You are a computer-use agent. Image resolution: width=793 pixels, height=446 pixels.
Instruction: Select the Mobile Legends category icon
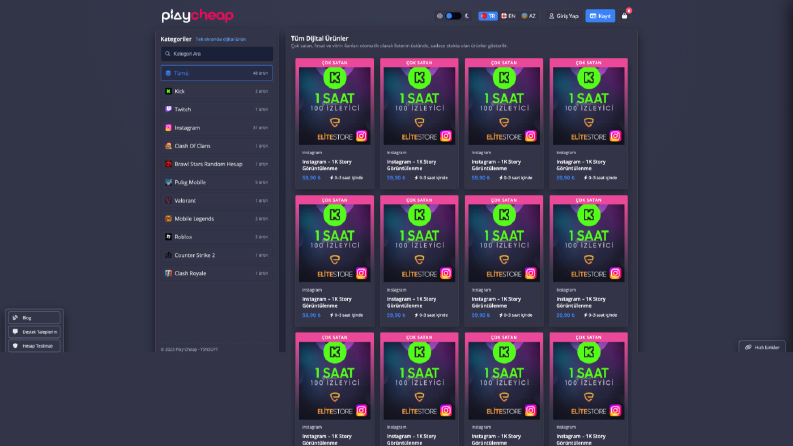click(x=168, y=219)
